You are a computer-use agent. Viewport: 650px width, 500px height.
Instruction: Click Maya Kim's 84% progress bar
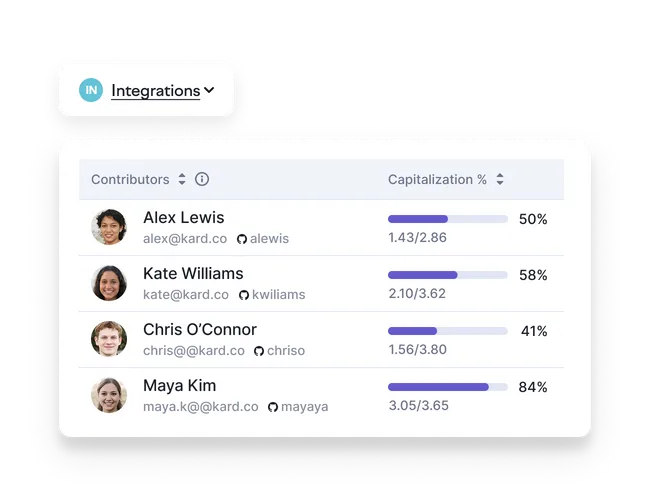448,387
